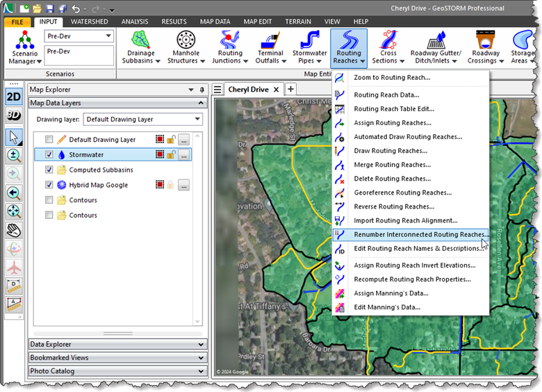Viewport: 542px width, 392px height.
Task: Click the airplane fly tool
Action: [14, 268]
